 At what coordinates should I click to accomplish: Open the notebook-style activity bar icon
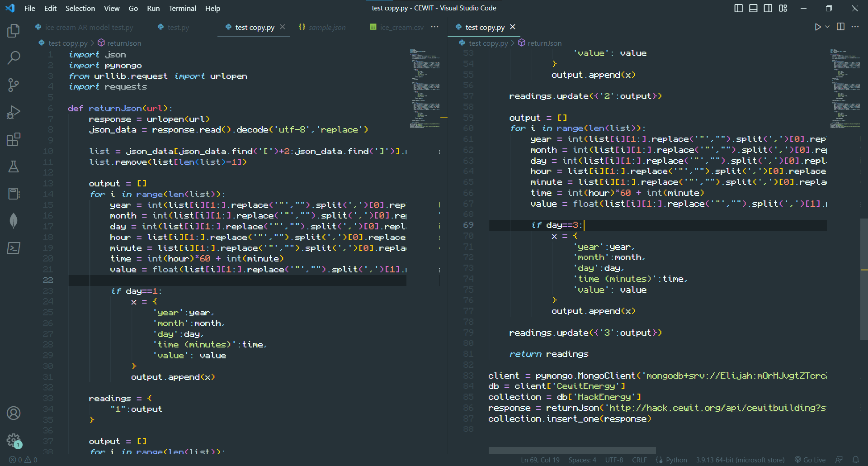click(14, 194)
